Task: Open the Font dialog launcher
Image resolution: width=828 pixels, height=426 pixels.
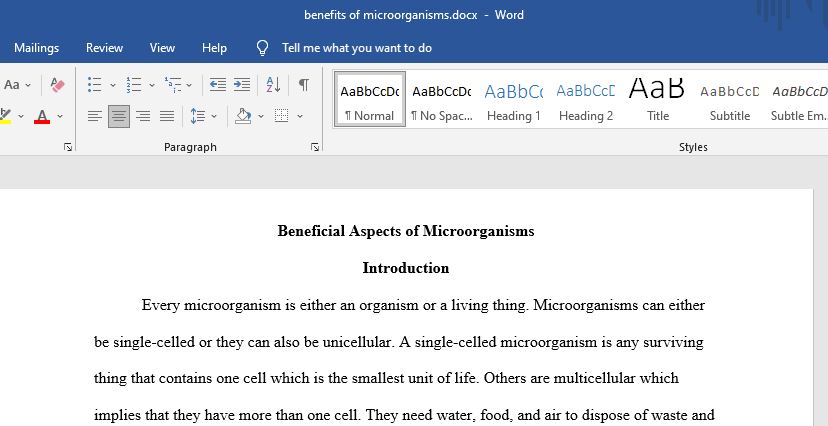Action: click(68, 147)
